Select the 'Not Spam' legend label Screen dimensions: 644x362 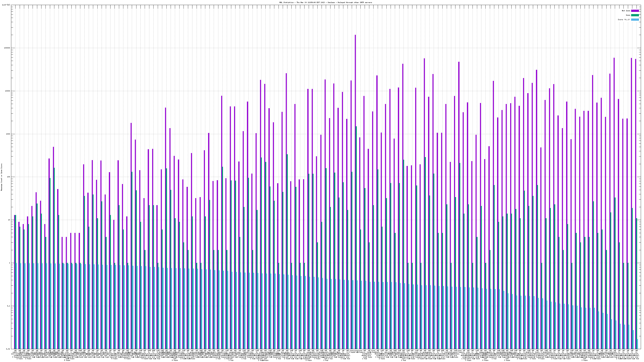(626, 11)
